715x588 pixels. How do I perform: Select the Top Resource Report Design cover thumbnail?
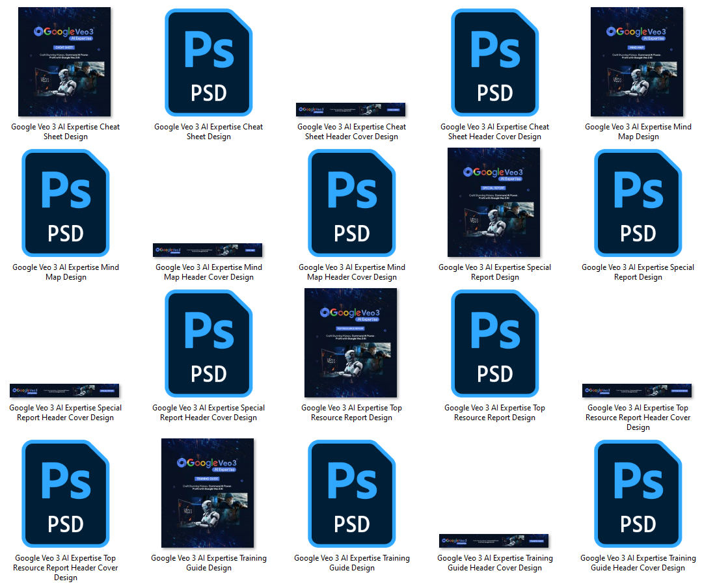(351, 342)
